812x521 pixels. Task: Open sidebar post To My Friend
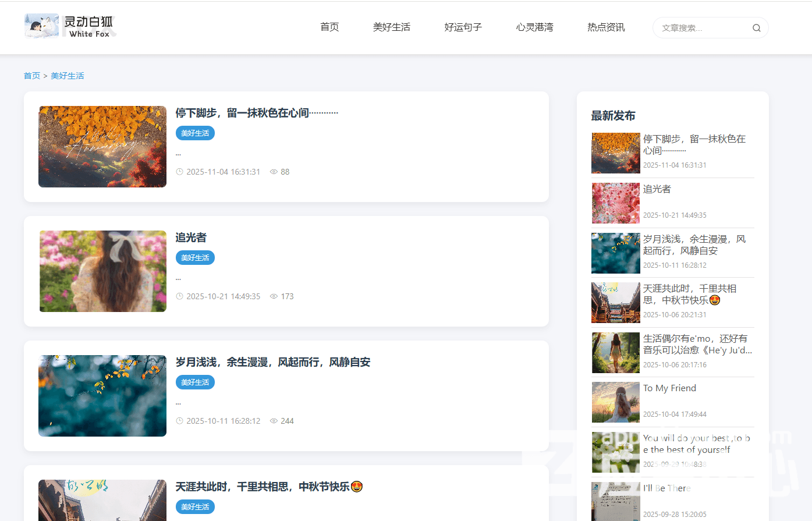point(669,388)
